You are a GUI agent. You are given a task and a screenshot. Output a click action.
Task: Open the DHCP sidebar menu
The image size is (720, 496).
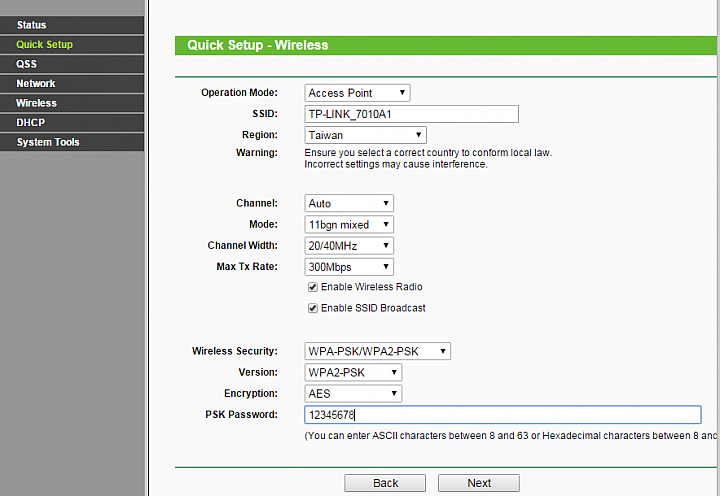(72, 123)
